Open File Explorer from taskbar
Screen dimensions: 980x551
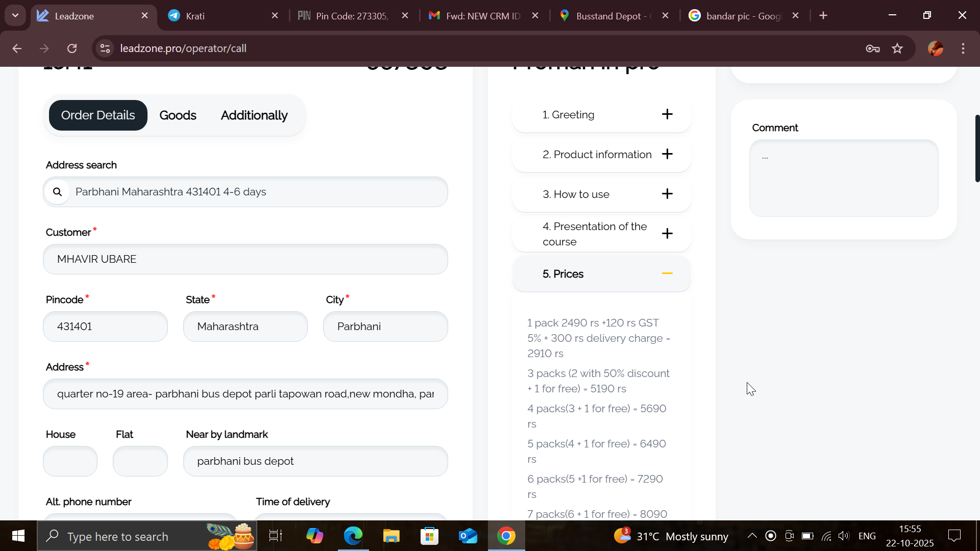(x=391, y=536)
